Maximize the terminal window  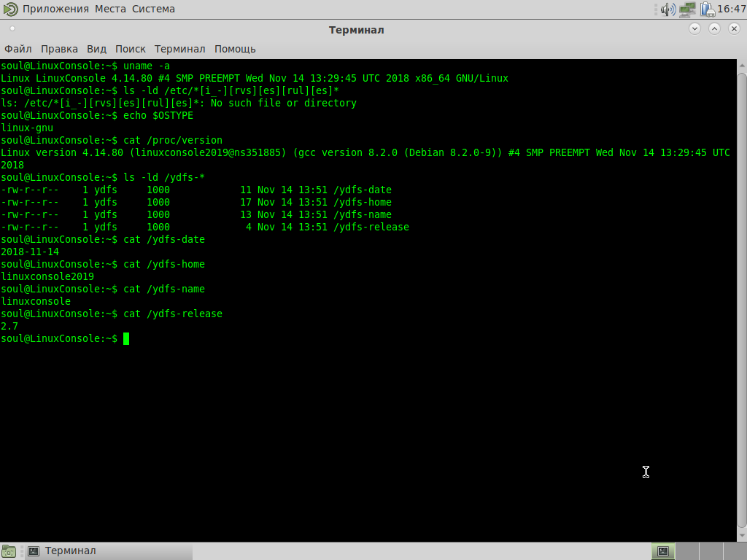tap(714, 29)
